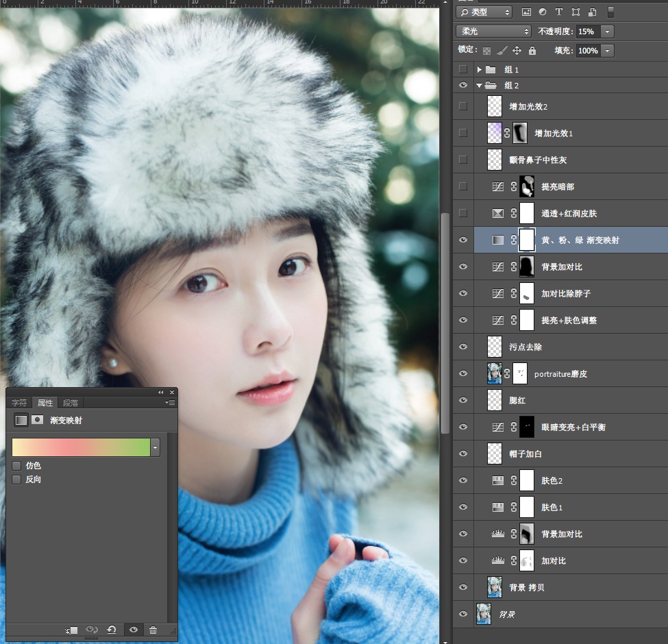Filter layers by pixel layer icon
Viewport: 668px width, 644px height.
(x=527, y=12)
